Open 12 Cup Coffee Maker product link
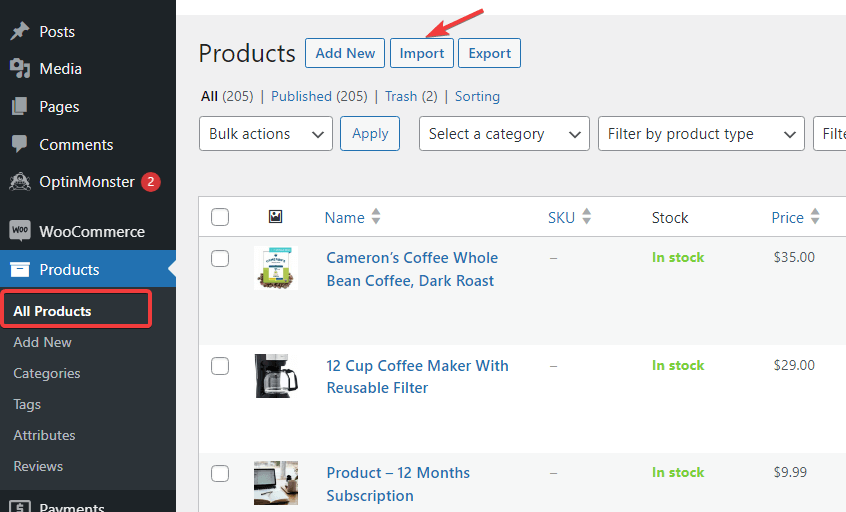Image resolution: width=846 pixels, height=512 pixels. (418, 377)
